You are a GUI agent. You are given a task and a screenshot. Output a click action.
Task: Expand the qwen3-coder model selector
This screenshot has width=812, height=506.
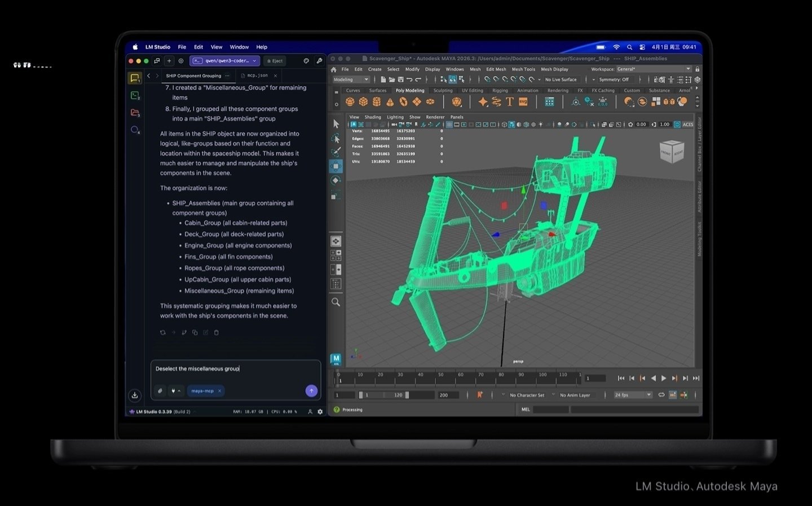pyautogui.click(x=224, y=61)
